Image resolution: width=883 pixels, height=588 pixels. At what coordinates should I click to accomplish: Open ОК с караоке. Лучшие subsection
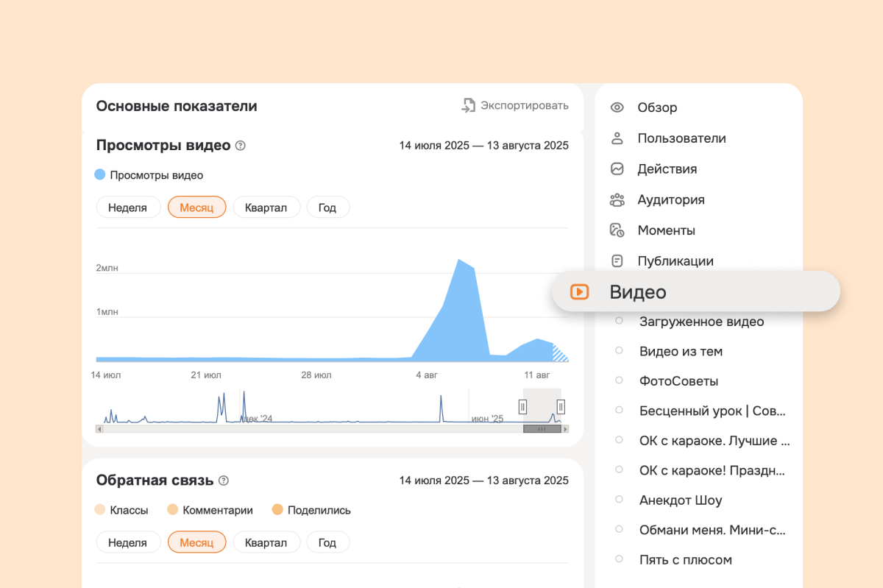pos(714,441)
